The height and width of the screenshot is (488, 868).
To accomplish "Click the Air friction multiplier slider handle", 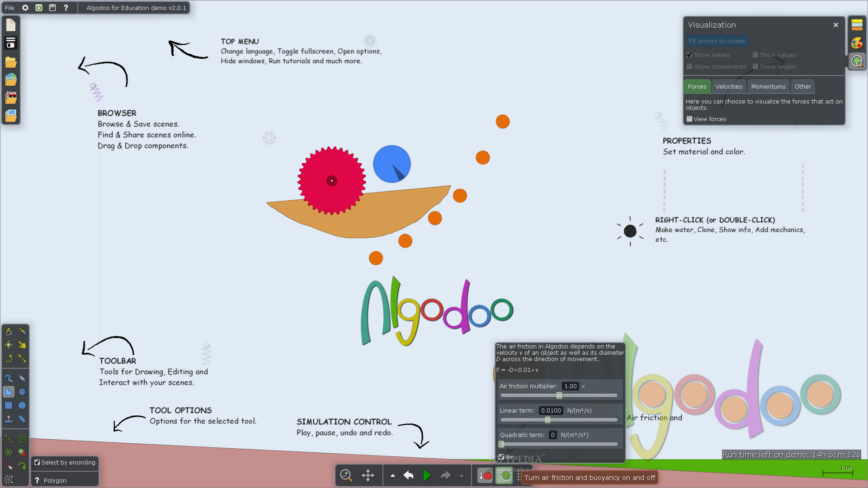I will tap(559, 395).
